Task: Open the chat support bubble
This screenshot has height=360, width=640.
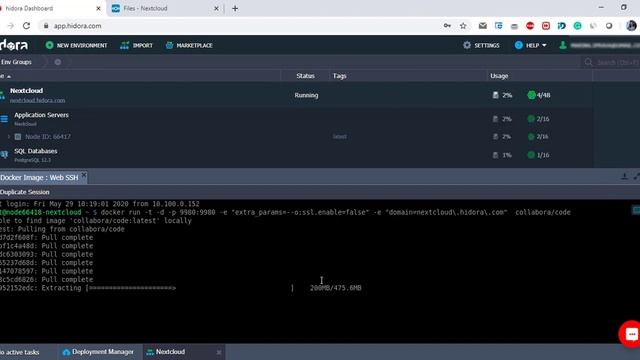Action: click(x=631, y=334)
